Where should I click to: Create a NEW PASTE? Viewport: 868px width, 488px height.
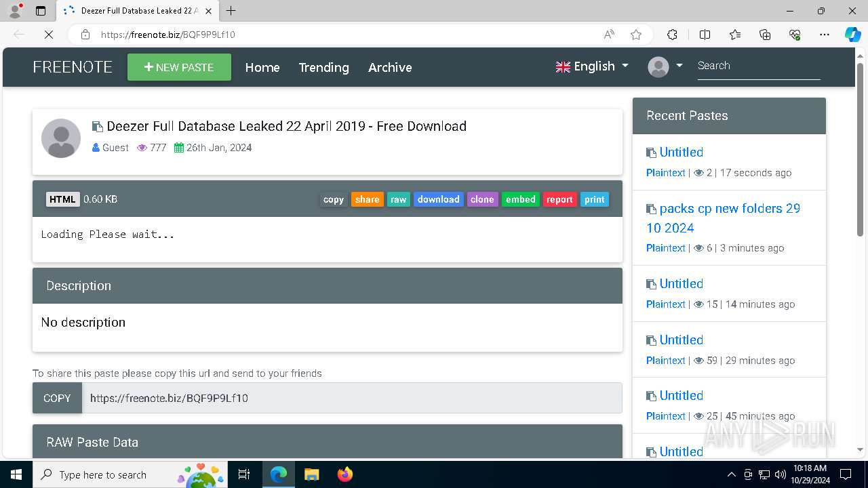[x=179, y=67]
